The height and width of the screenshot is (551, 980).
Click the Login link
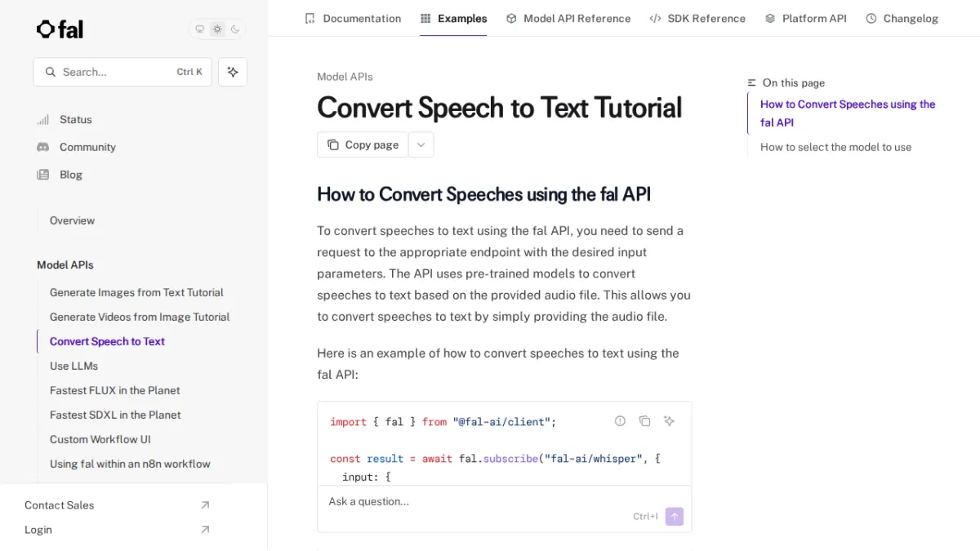tap(118, 530)
